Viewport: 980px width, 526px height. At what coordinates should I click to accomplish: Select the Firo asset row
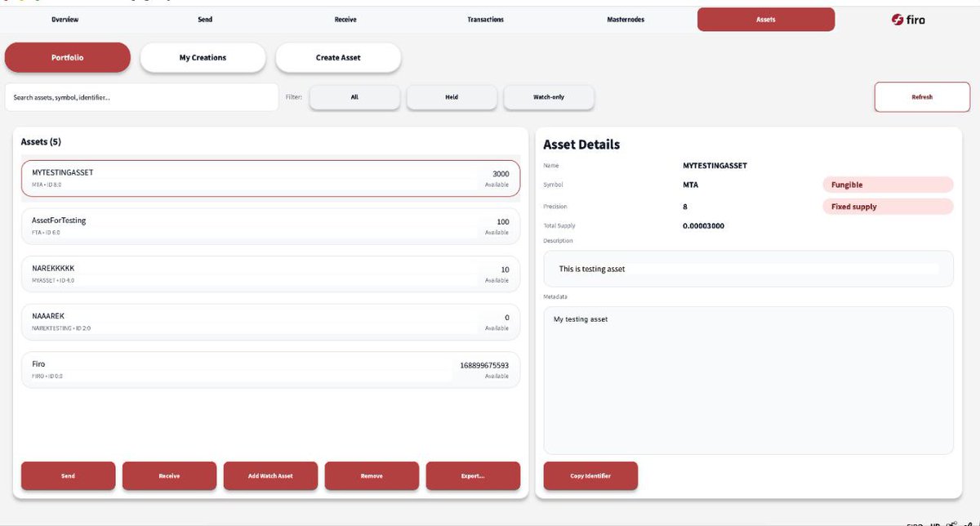point(270,369)
